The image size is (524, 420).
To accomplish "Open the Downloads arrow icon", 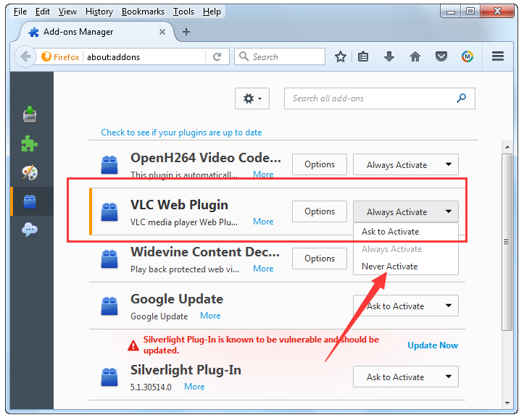I will tap(389, 56).
